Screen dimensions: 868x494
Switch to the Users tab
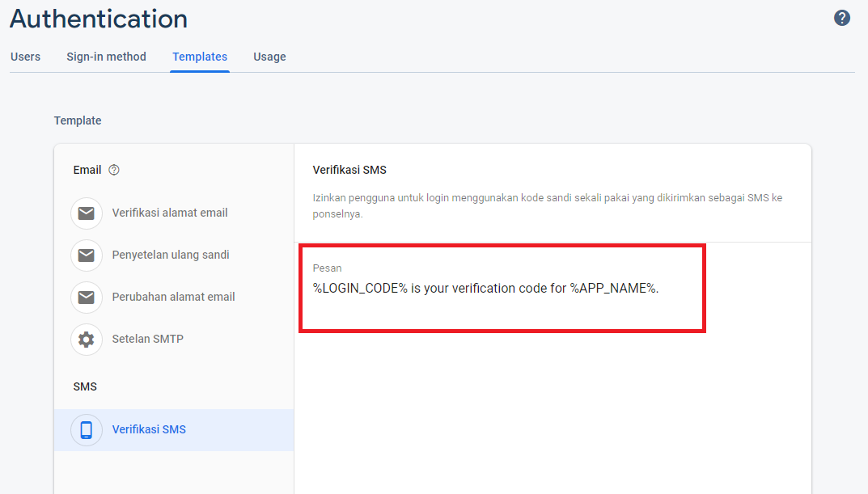25,57
